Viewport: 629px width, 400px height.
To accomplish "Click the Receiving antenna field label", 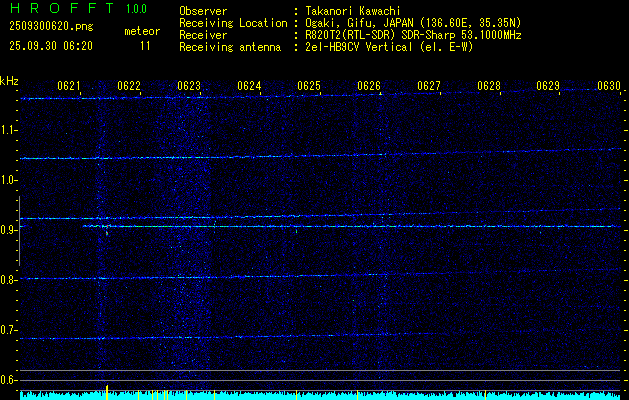I will (x=230, y=47).
